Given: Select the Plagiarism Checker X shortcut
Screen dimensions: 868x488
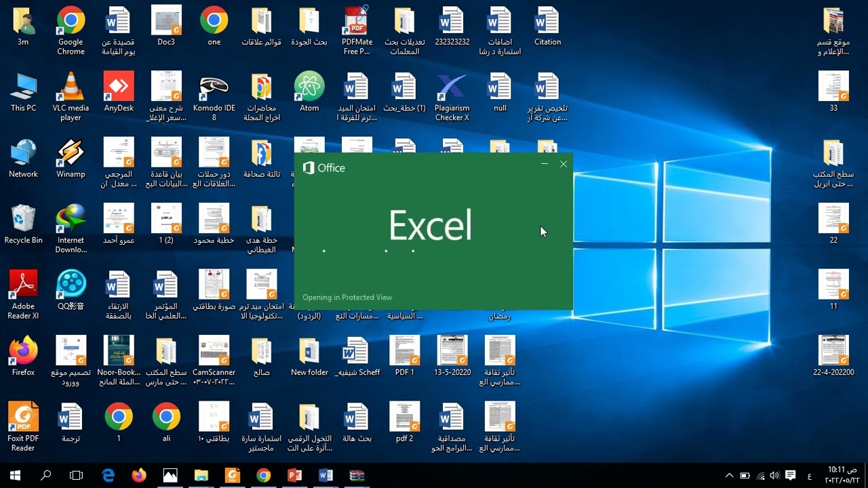Looking at the screenshot, I should (452, 96).
